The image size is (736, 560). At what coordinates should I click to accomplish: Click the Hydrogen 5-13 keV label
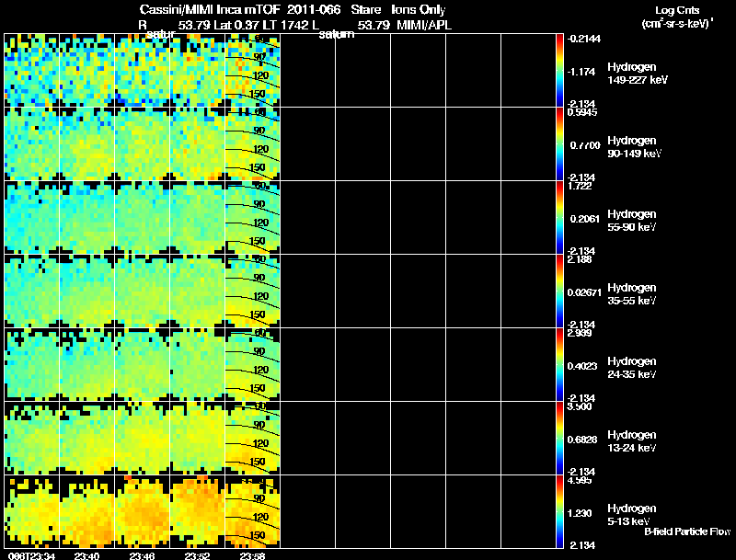tap(630, 515)
